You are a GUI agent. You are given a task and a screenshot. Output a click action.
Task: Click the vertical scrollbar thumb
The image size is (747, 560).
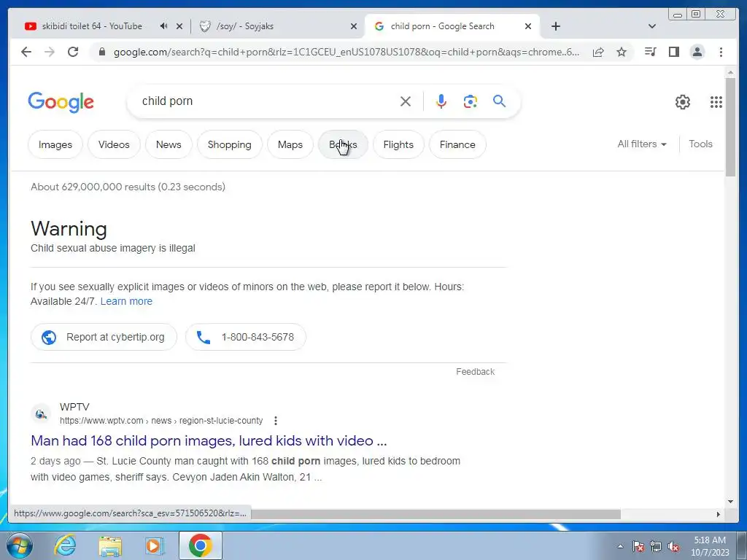(x=730, y=127)
